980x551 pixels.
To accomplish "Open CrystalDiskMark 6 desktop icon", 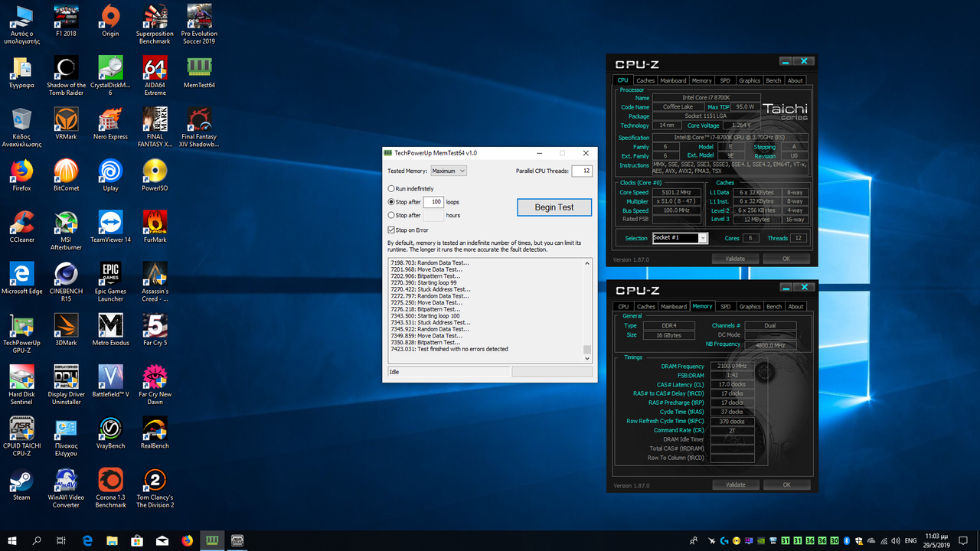I will tap(110, 76).
